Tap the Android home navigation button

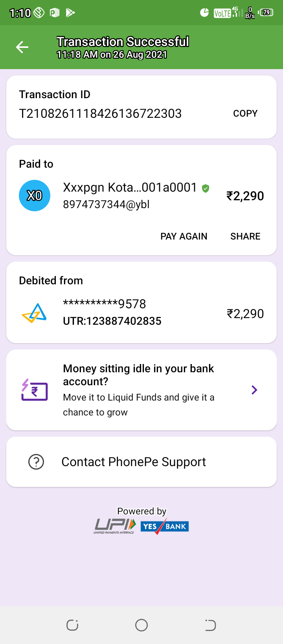pyautogui.click(x=141, y=625)
